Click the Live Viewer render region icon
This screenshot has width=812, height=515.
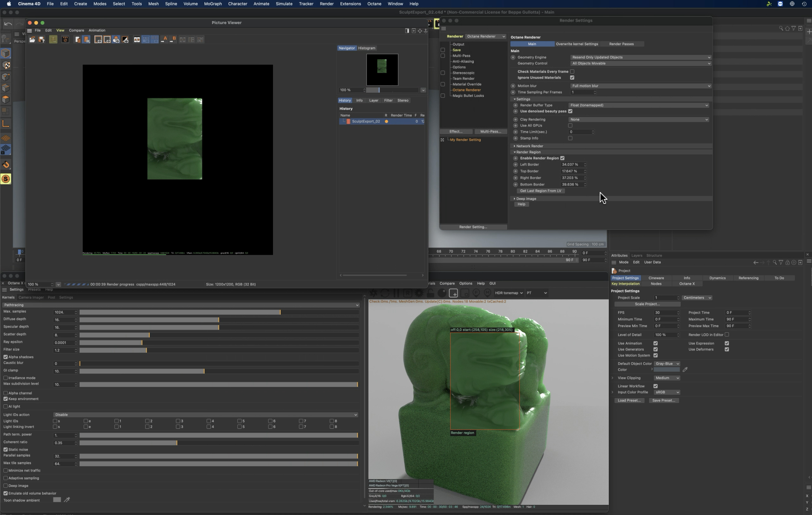point(453,293)
